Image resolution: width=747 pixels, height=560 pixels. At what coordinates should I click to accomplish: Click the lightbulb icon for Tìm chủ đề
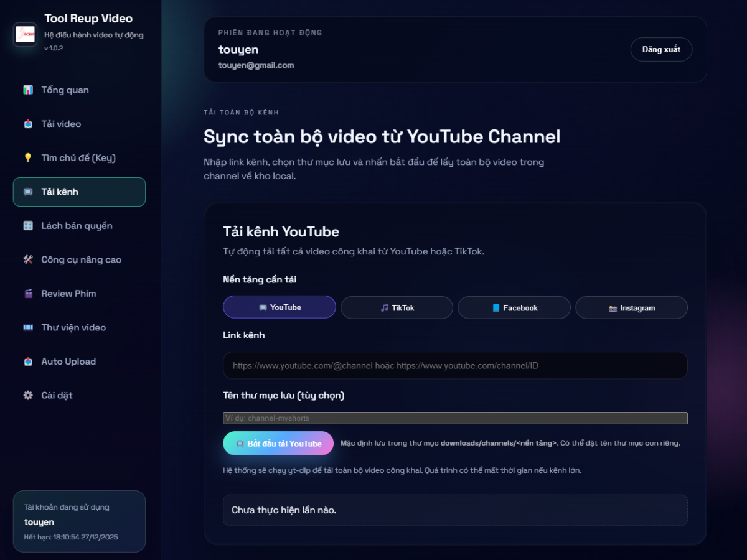(x=28, y=158)
